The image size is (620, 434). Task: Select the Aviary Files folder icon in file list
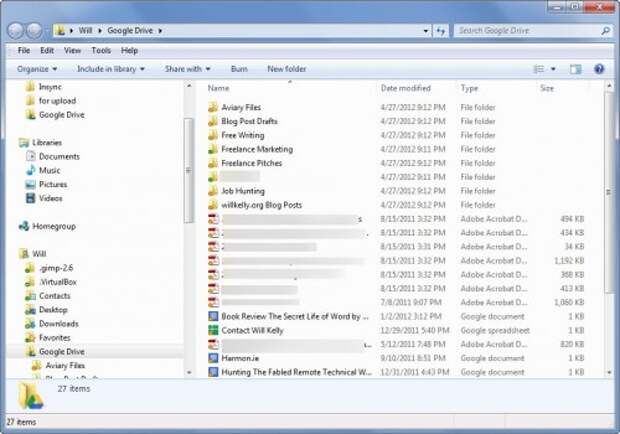[x=213, y=107]
